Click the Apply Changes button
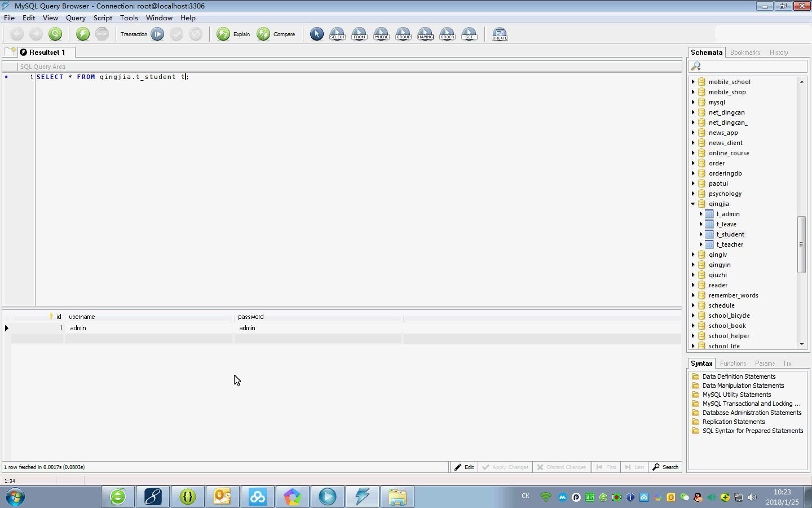 tap(505, 467)
